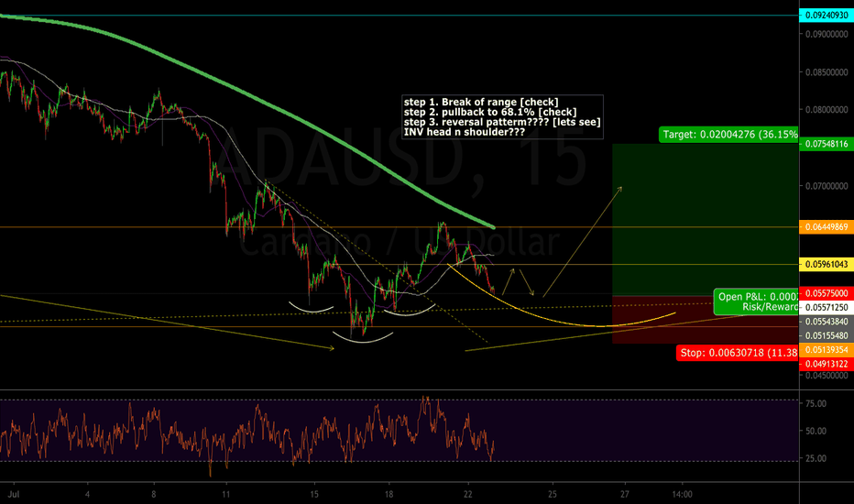Click the '25' date on time axis

coord(553,494)
